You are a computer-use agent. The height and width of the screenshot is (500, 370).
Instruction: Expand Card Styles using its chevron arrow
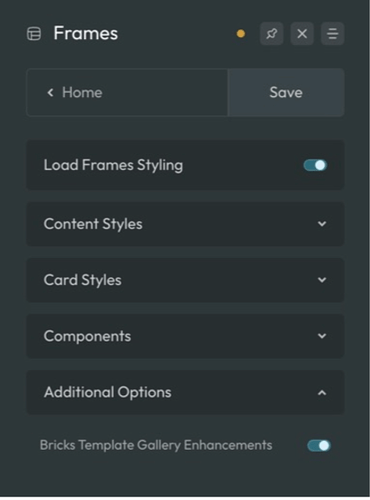click(322, 280)
